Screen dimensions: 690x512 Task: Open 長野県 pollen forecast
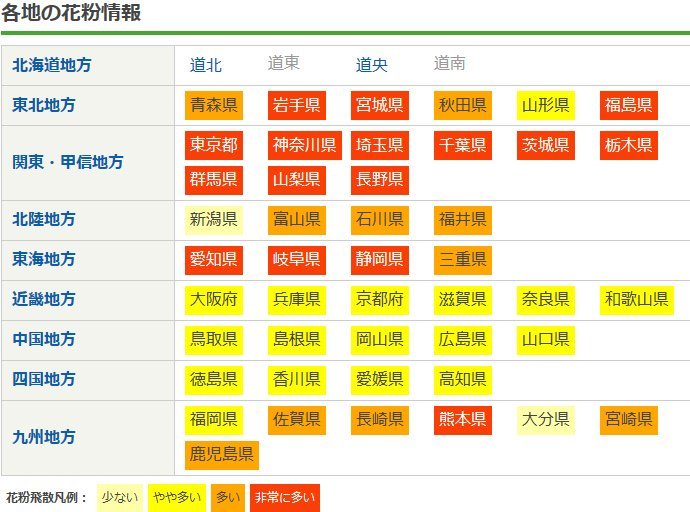(x=380, y=179)
